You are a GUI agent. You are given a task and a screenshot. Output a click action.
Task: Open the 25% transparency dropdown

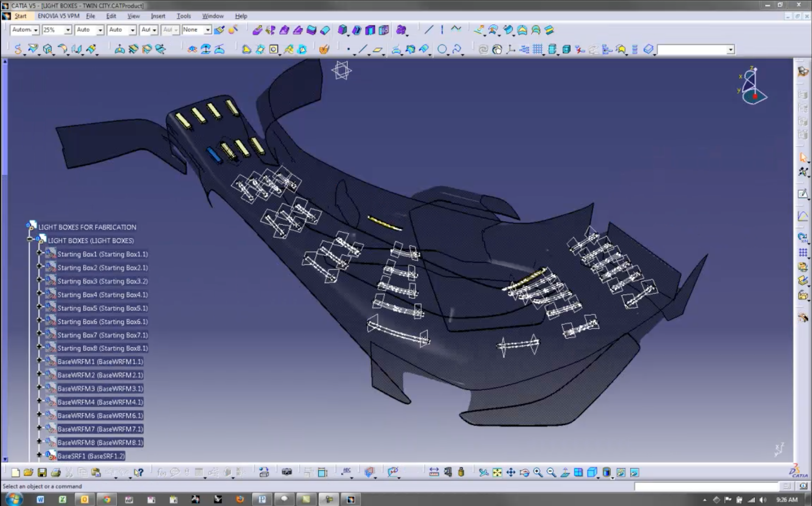[68, 30]
